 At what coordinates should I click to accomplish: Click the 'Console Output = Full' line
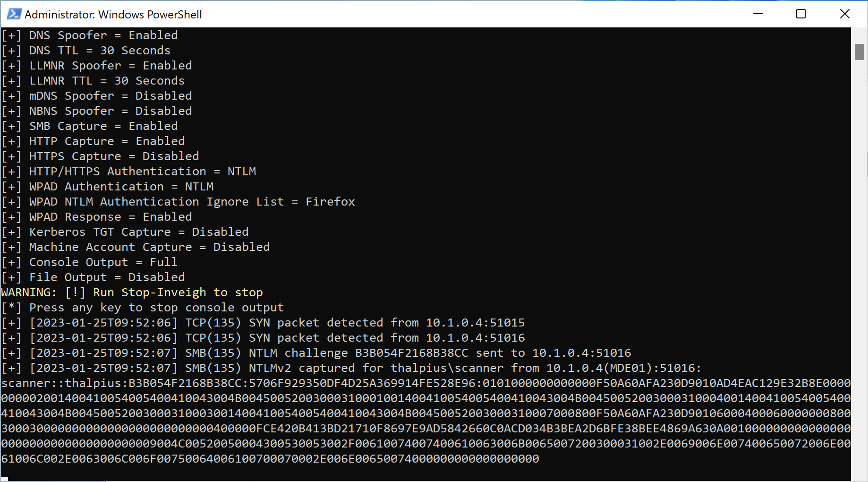(x=103, y=262)
